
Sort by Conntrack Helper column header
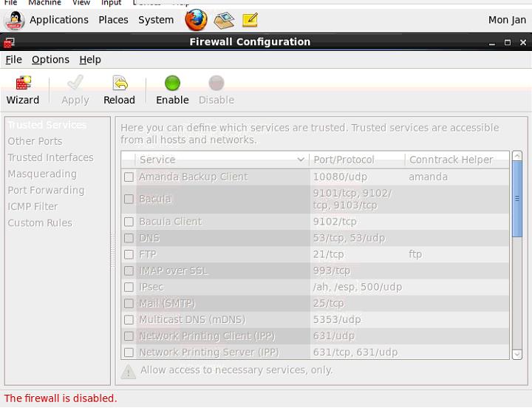(x=457, y=160)
